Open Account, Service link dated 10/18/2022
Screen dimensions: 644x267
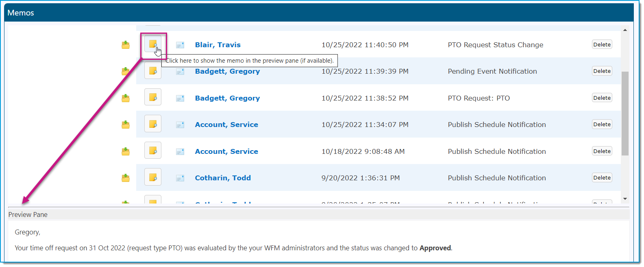click(x=226, y=151)
